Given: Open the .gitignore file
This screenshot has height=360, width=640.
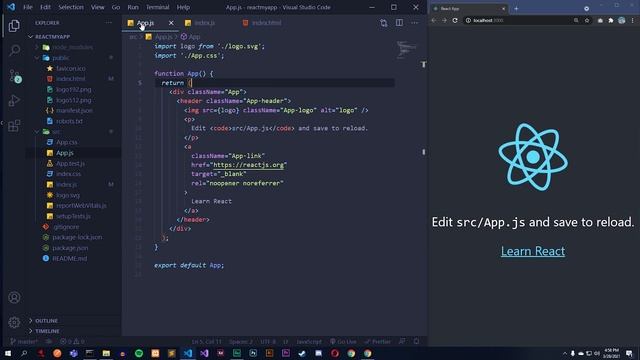Looking at the screenshot, I should (66, 227).
